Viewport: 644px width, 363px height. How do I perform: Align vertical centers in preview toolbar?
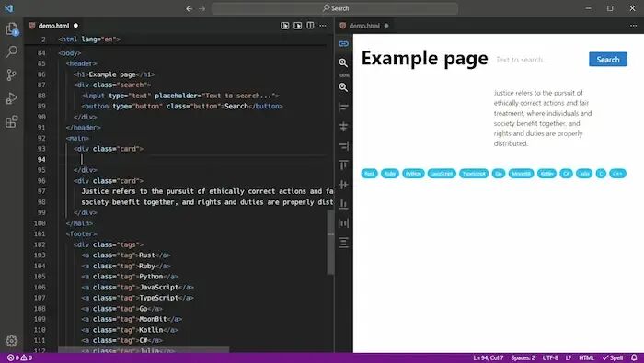tap(343, 185)
